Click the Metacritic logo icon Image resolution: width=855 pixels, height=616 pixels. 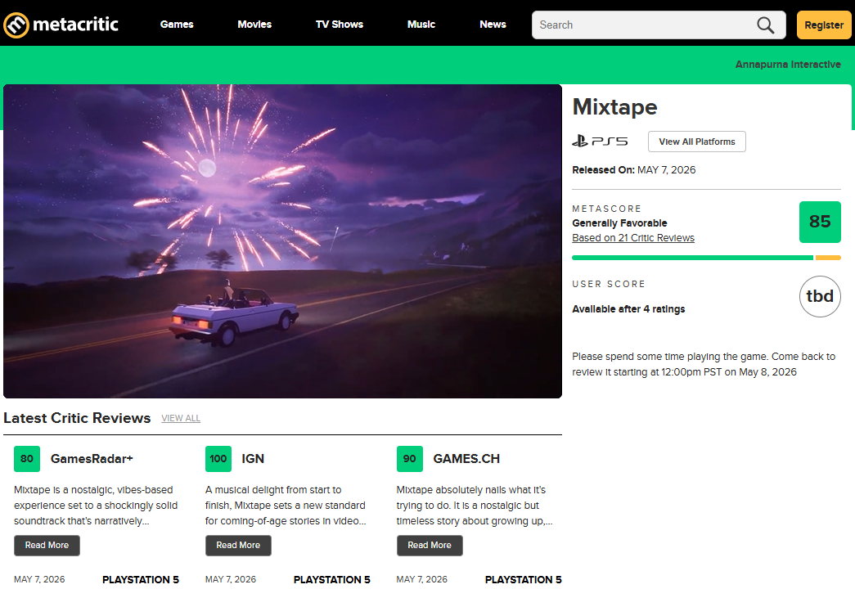tap(16, 25)
